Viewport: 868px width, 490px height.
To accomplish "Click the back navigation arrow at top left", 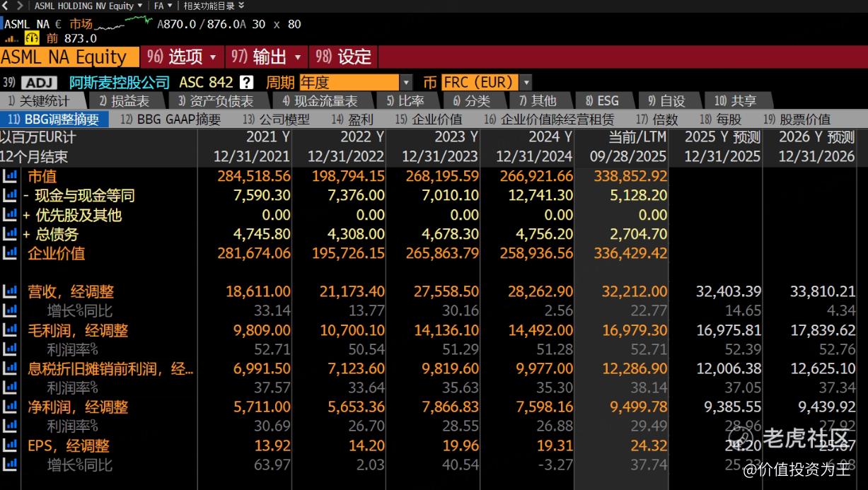I will (5, 6).
